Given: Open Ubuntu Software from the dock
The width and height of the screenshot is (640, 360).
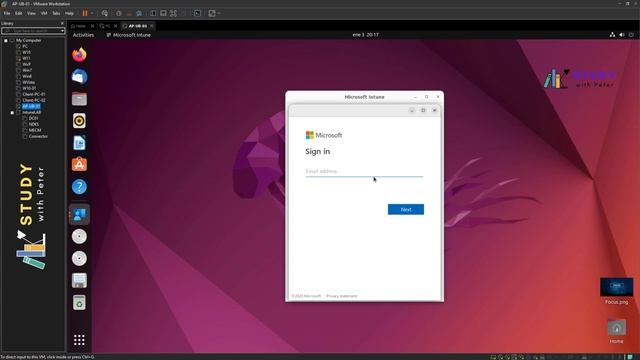Looking at the screenshot, I should pyautogui.click(x=79, y=165).
